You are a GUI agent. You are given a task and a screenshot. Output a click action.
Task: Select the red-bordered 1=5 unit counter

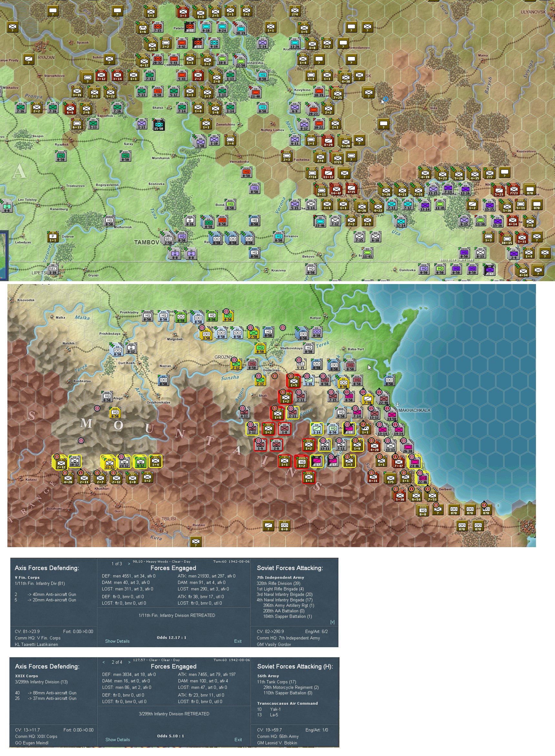click(x=294, y=381)
